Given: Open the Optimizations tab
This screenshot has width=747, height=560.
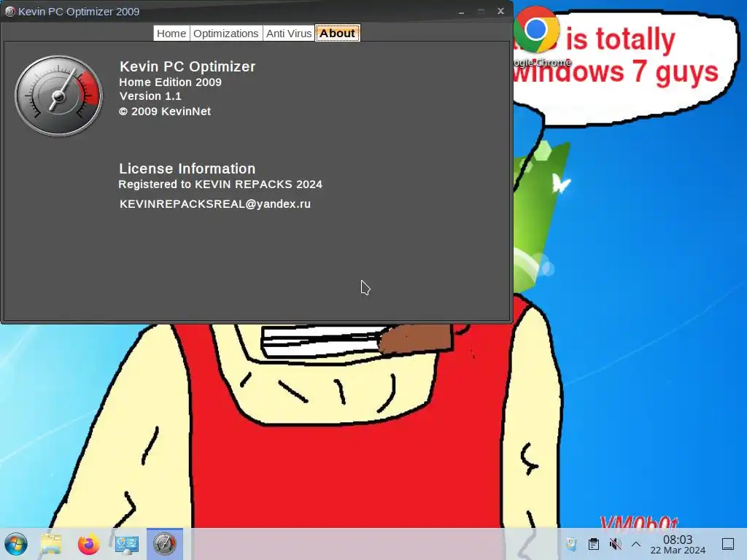Looking at the screenshot, I should point(226,34).
